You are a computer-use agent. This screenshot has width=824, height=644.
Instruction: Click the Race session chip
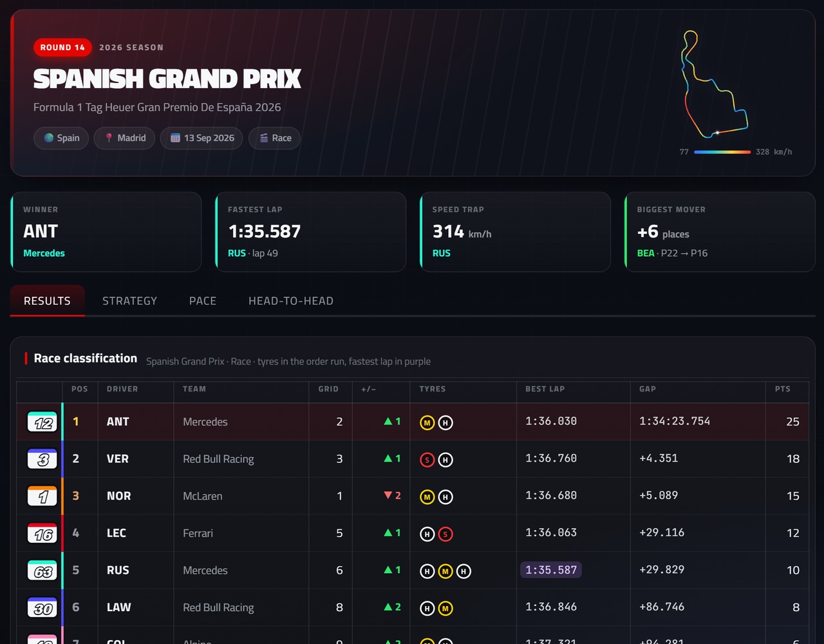pyautogui.click(x=274, y=138)
